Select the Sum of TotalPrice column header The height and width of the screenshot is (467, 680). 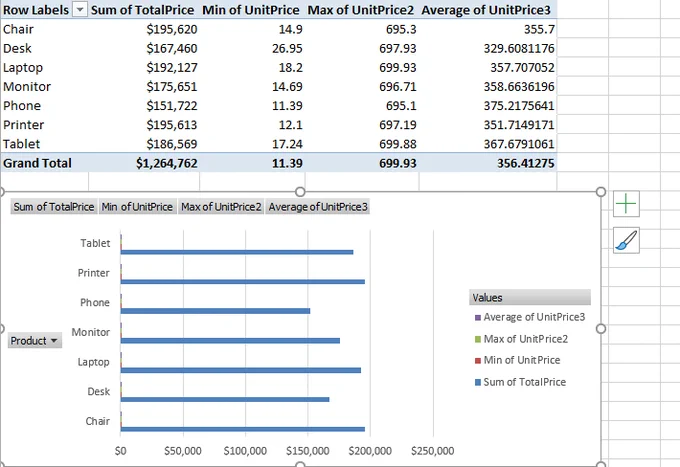pyautogui.click(x=144, y=10)
